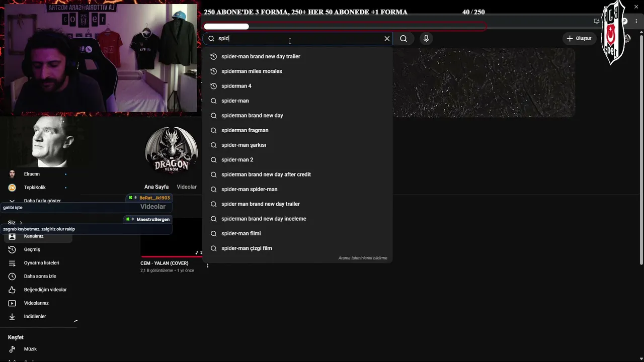Pick "spiderman brand new day after credit"
644x362 pixels.
[297, 174]
